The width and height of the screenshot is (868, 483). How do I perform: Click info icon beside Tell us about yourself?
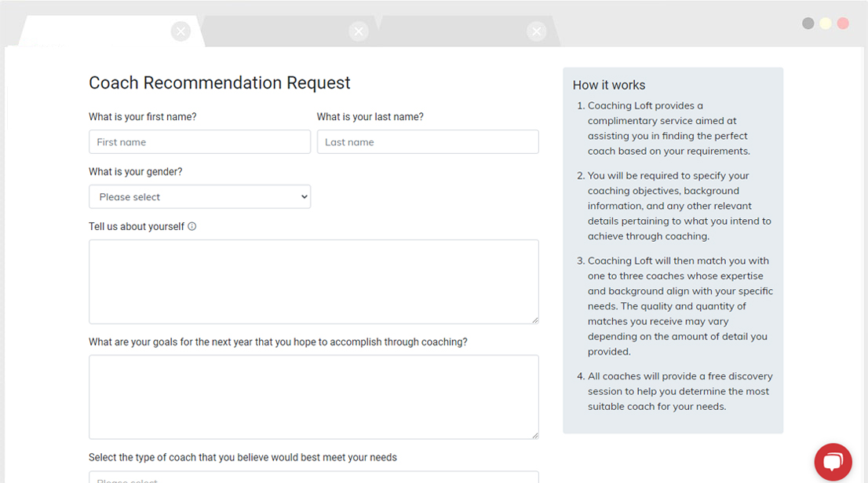[x=192, y=226]
